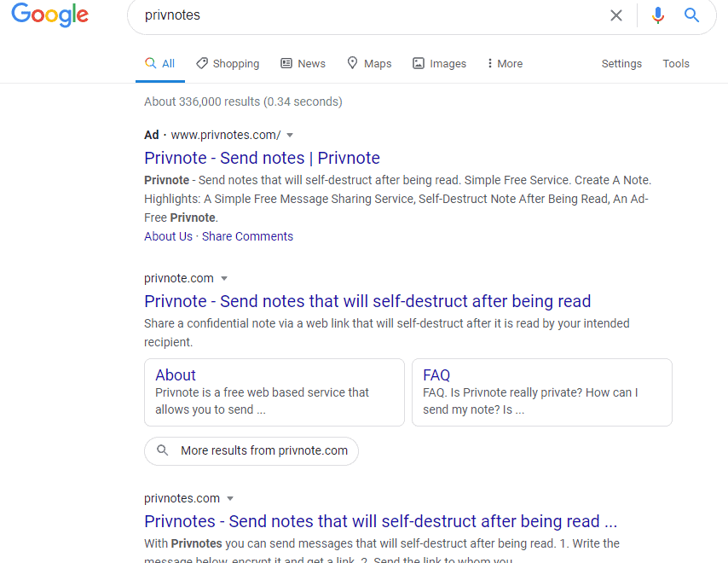Image resolution: width=728 pixels, height=563 pixels.
Task: Open result 'Privnote - Send notes that will self-destruct after being read'
Action: 367,301
